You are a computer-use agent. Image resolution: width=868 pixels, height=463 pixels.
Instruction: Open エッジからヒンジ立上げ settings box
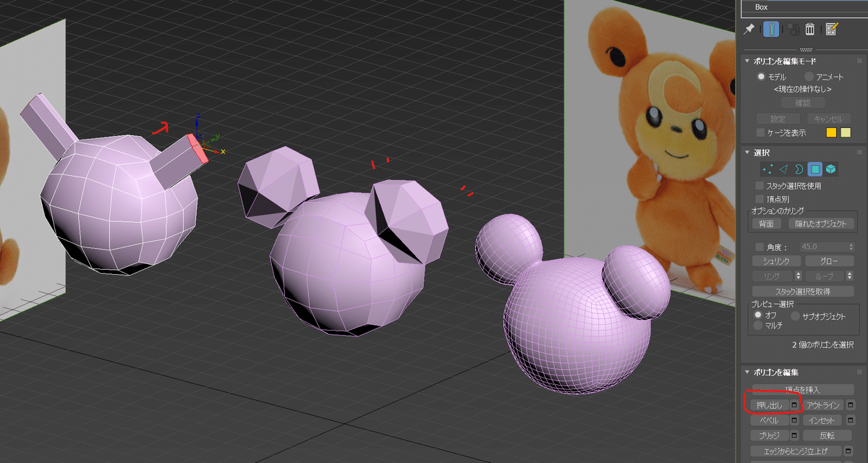tap(848, 451)
